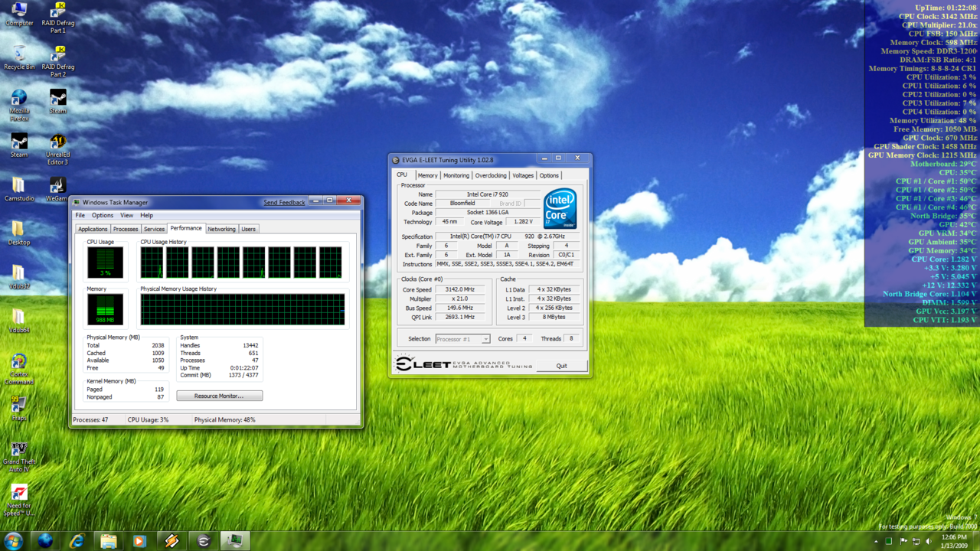
Task: Switch to Users tab in Task Manager
Action: pyautogui.click(x=248, y=229)
